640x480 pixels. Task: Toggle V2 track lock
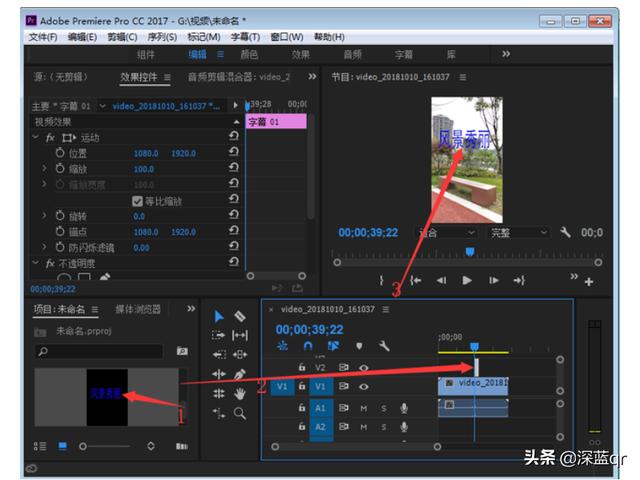(x=302, y=367)
